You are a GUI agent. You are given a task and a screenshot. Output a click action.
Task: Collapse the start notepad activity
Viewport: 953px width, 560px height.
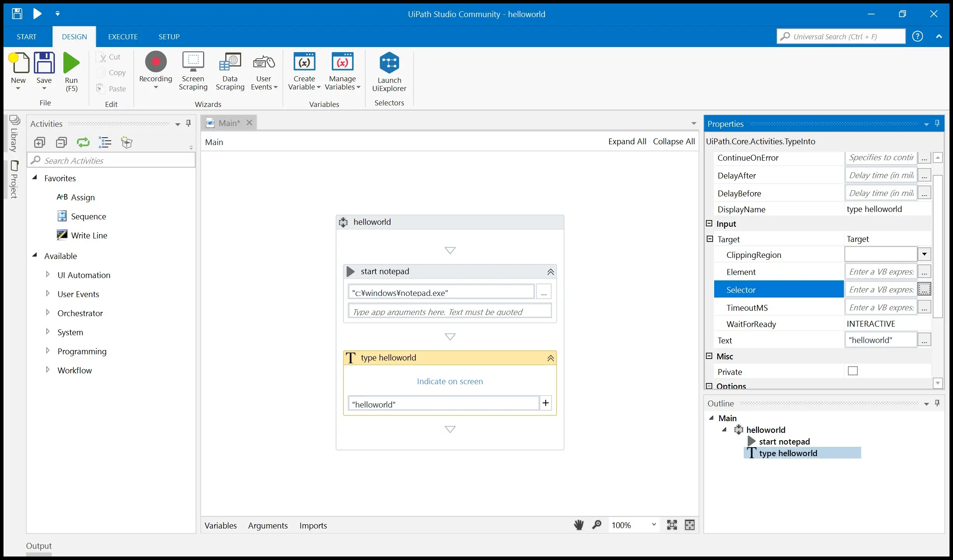551,272
